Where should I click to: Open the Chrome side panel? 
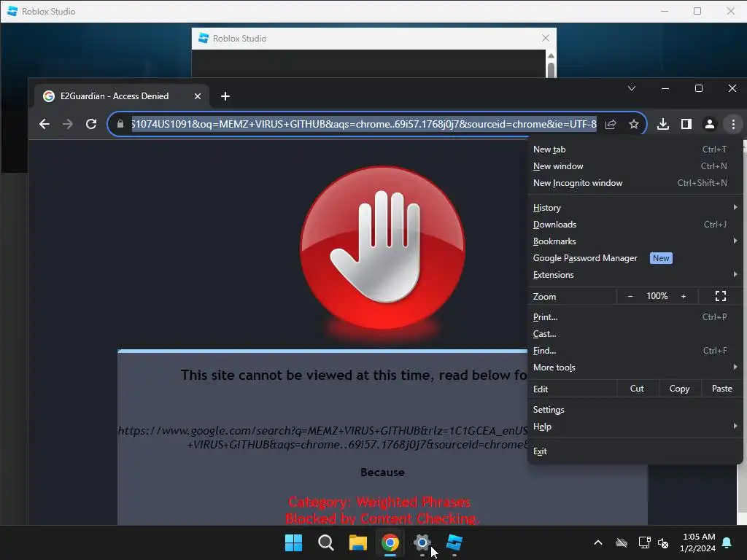tap(686, 124)
